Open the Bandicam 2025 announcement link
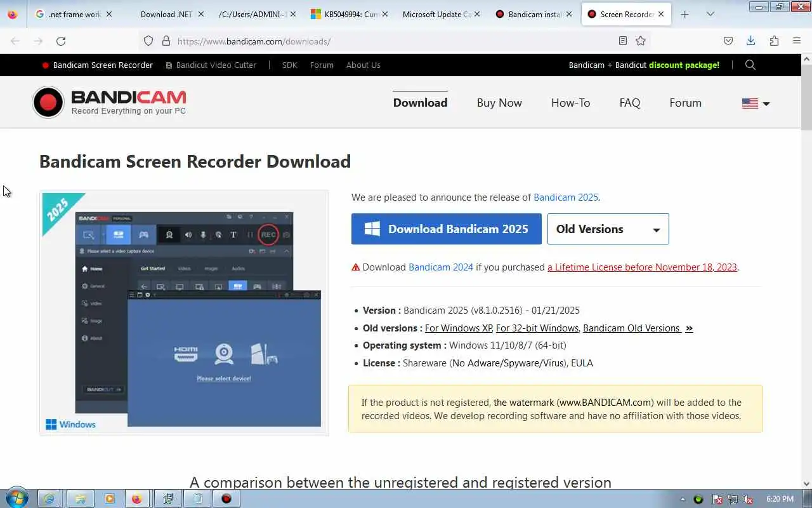812x508 pixels. pos(566,197)
